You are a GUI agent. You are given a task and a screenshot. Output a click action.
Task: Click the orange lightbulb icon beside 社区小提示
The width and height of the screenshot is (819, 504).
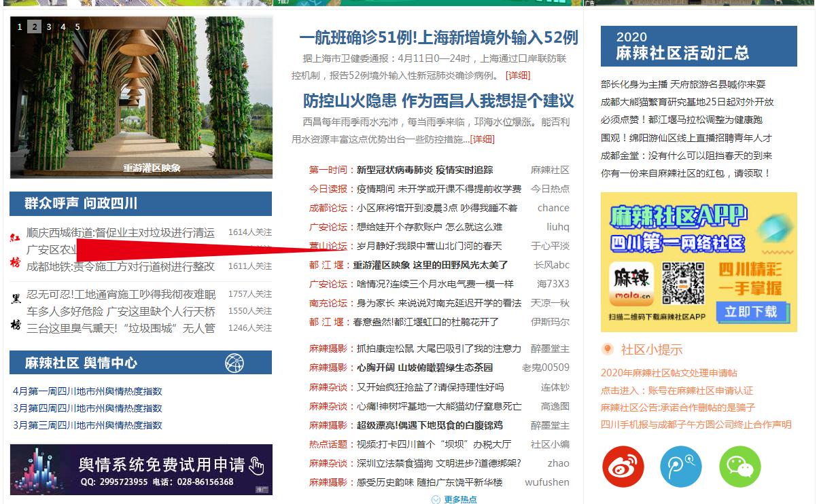[608, 349]
